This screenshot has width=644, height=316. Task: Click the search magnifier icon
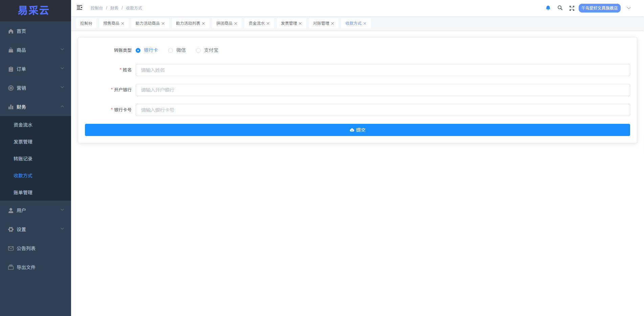560,8
